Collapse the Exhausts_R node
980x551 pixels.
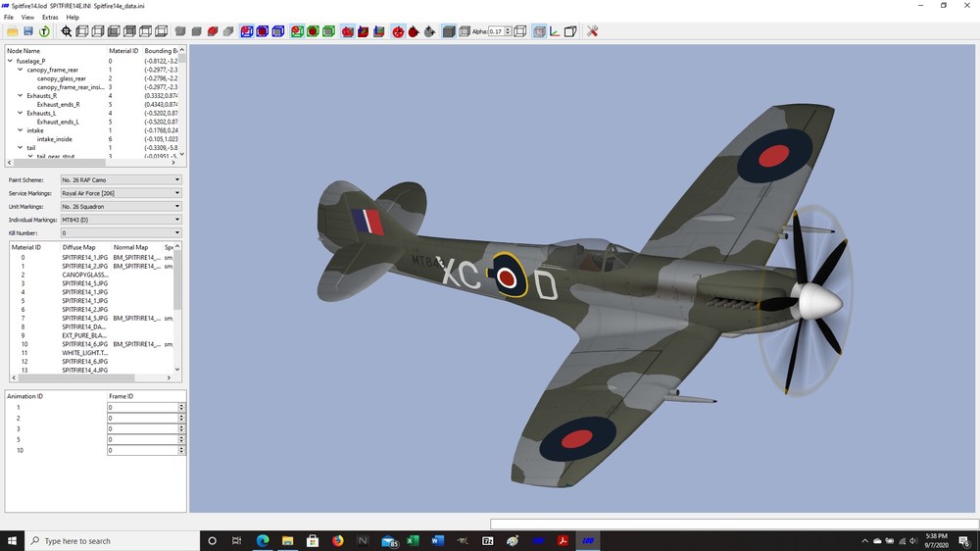[x=20, y=96]
